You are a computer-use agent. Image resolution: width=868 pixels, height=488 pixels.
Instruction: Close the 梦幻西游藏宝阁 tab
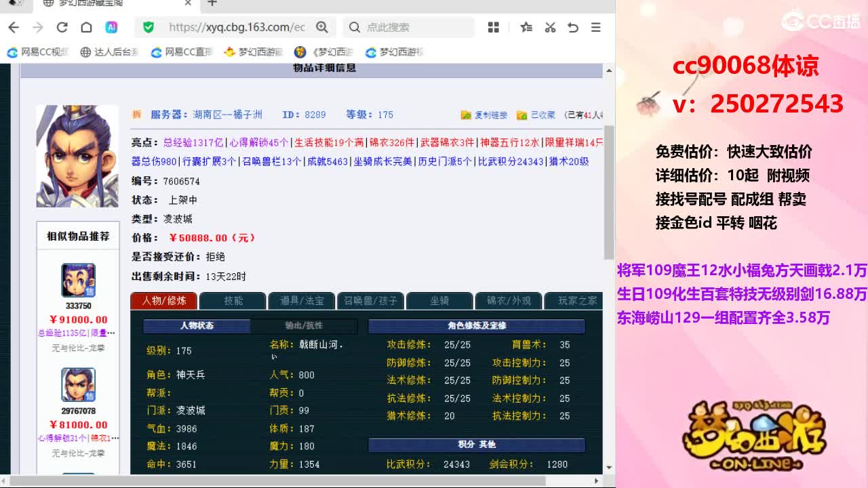(189, 3)
